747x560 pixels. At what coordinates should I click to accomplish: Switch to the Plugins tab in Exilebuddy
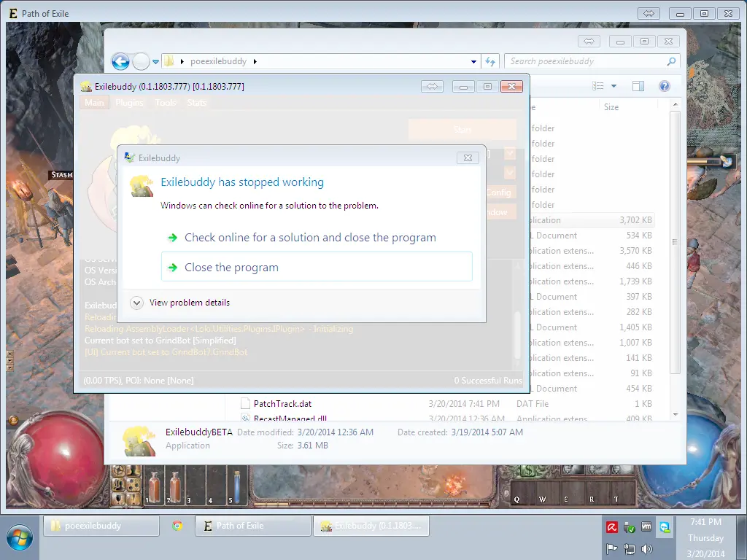[x=129, y=103]
